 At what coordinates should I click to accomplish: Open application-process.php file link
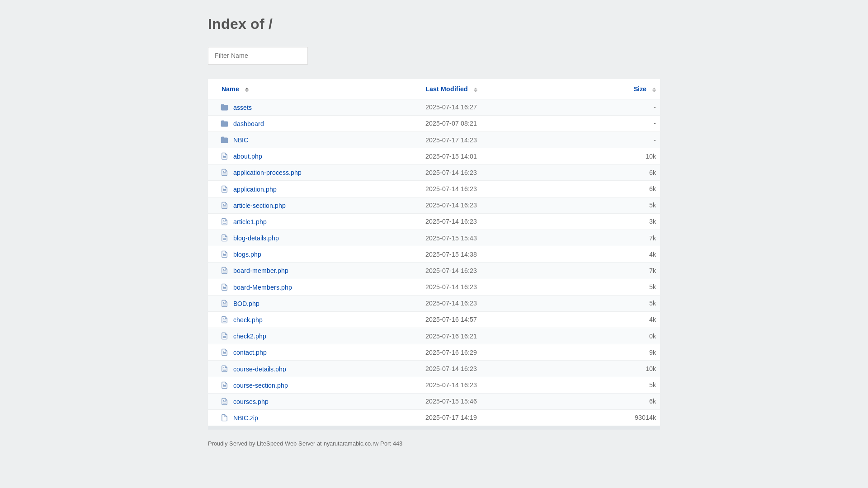coord(267,173)
